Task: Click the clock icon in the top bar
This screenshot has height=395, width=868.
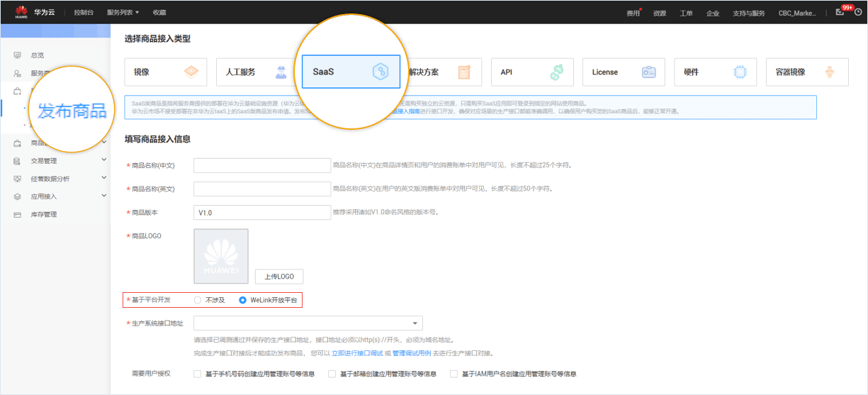Action: [x=857, y=12]
